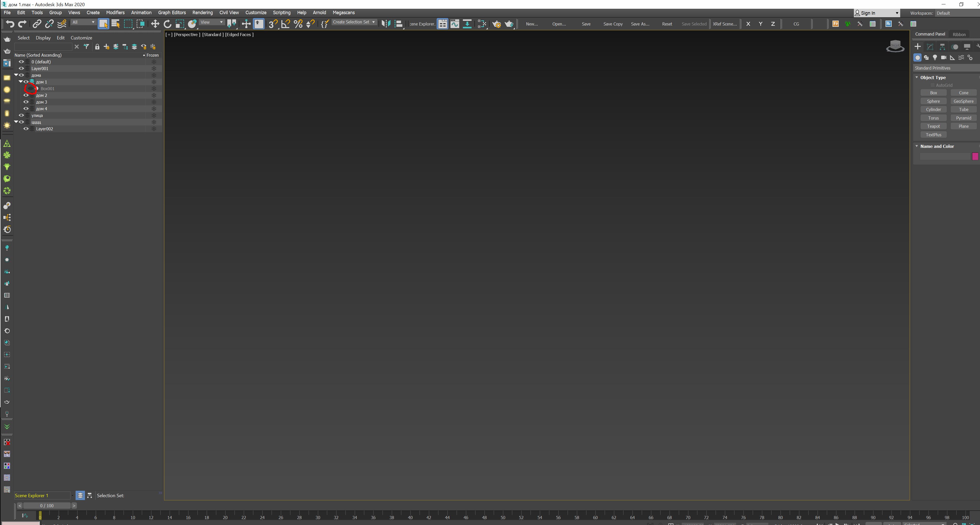Image resolution: width=980 pixels, height=525 pixels.
Task: Activate the Select and Link tool
Action: click(37, 24)
